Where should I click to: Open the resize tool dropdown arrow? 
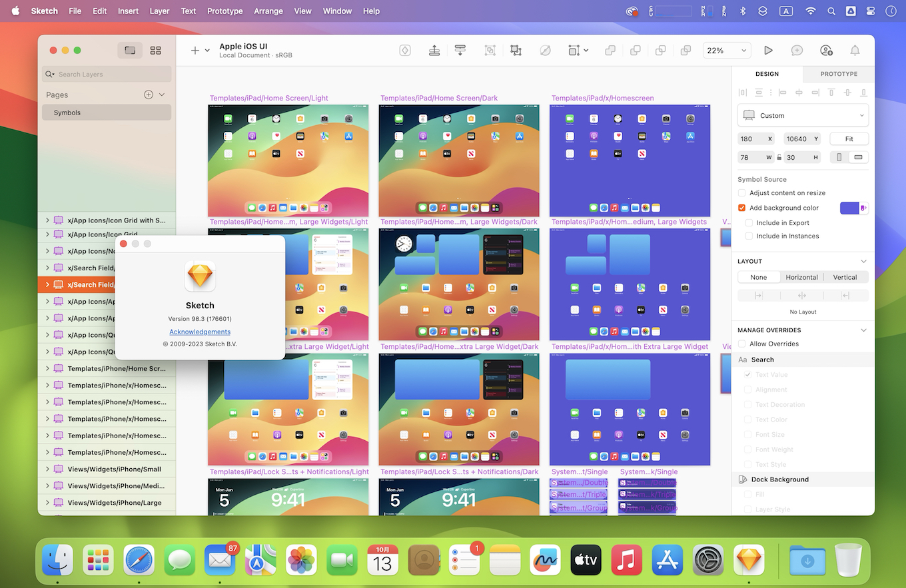586,51
